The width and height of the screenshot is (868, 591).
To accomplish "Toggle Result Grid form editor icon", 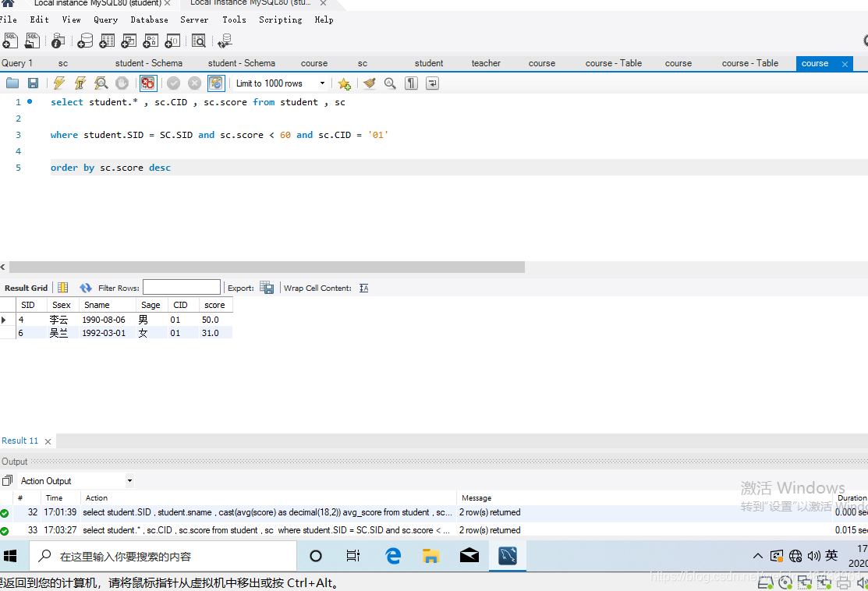I will (x=63, y=288).
